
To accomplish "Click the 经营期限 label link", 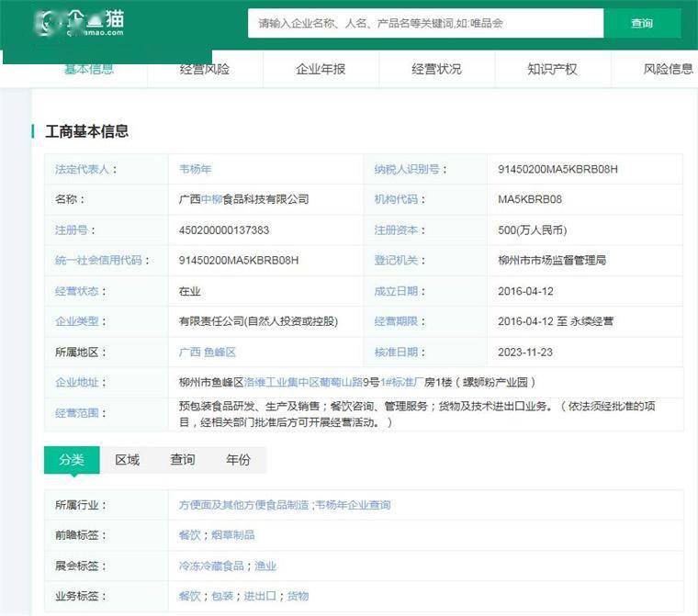I will 396,321.
